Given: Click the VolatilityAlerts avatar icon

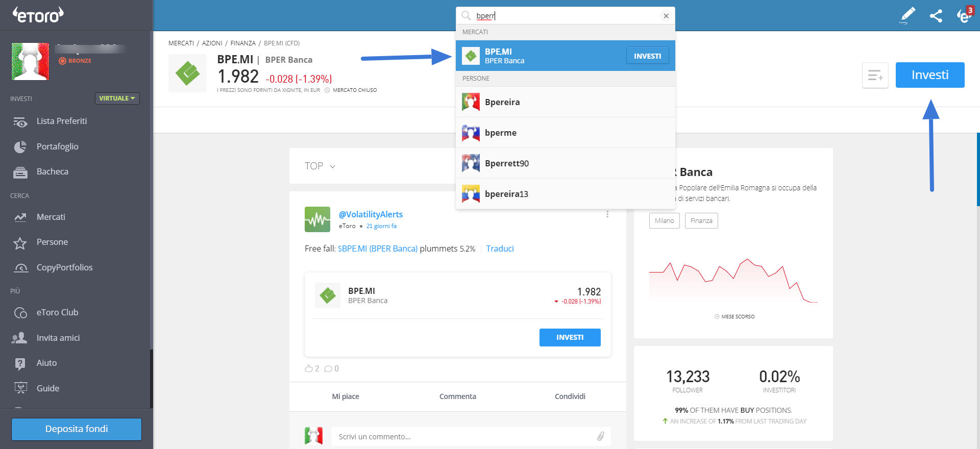Looking at the screenshot, I should click(317, 219).
